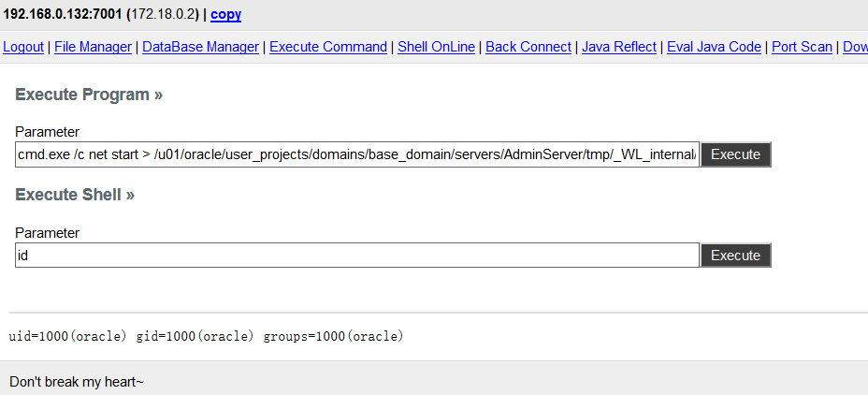
Task: Click the "Don't break my heart~" footer text
Action: [x=77, y=382]
